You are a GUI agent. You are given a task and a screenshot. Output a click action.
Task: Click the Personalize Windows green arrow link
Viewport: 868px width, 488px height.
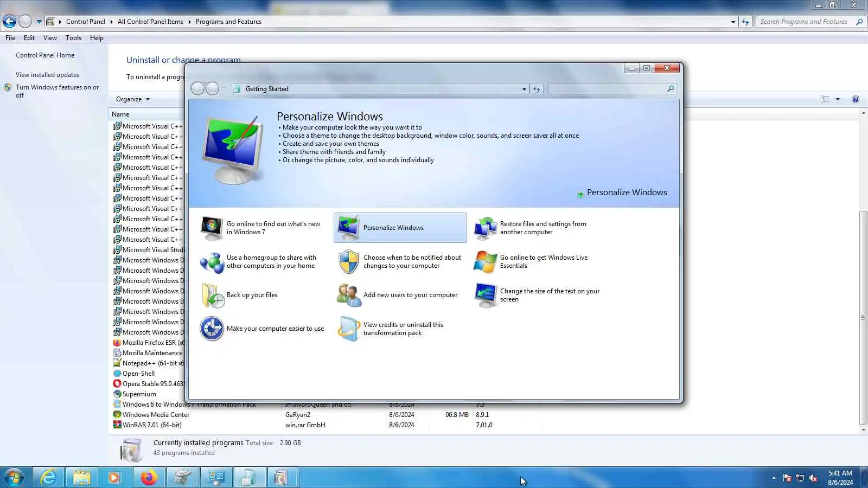622,192
